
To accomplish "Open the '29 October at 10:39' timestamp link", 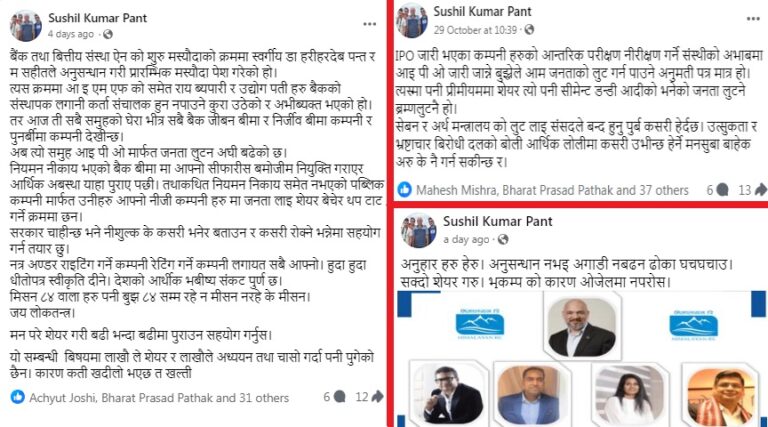I will point(475,30).
